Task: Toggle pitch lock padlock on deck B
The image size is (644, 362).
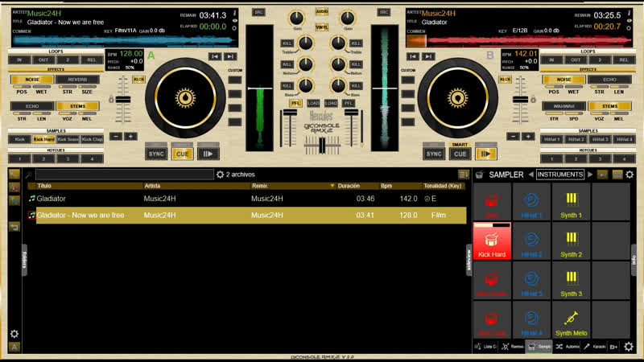Action: [x=533, y=99]
